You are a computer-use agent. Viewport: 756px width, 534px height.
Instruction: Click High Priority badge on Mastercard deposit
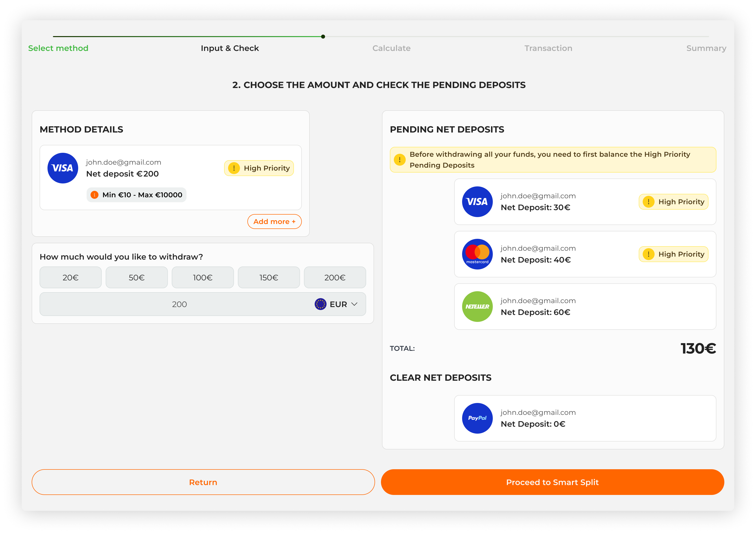pos(673,254)
